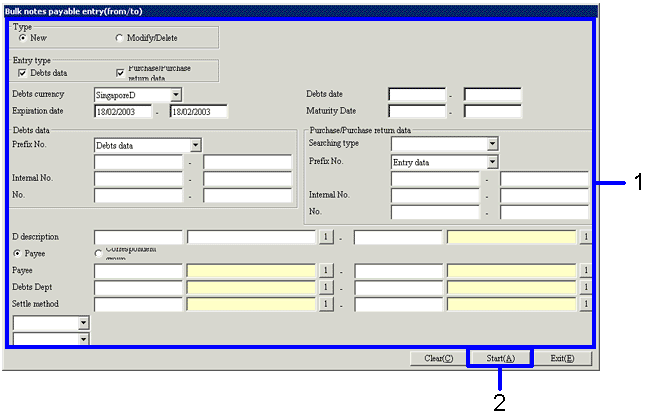Click the Start(A) button
Screen dimensions: 656x420
500,359
